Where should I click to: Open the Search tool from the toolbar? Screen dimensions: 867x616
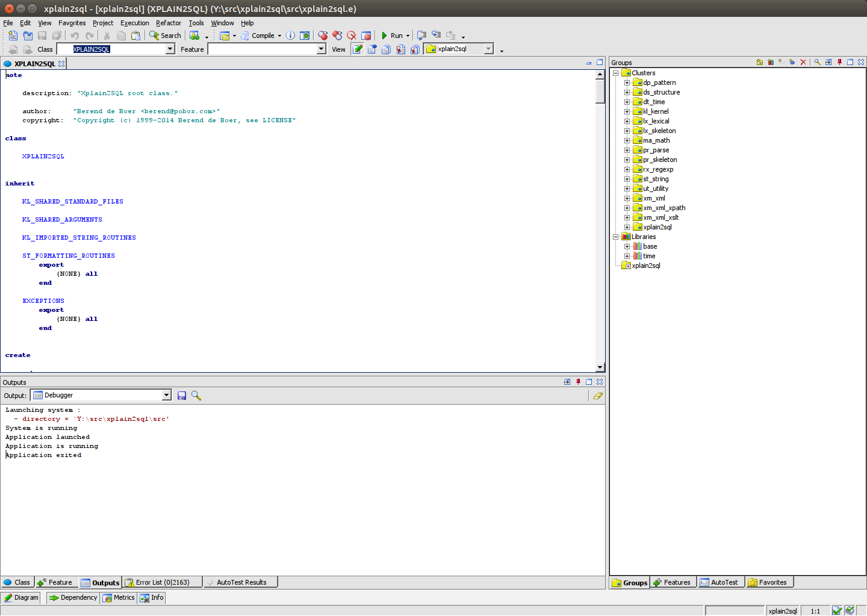[164, 35]
